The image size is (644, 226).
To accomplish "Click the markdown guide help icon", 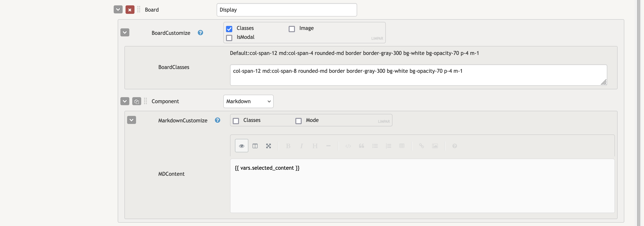I will pyautogui.click(x=454, y=146).
